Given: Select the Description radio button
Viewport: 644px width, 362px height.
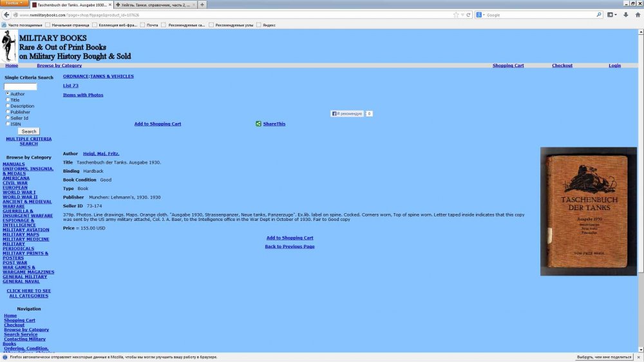Looking at the screenshot, I should (7, 106).
